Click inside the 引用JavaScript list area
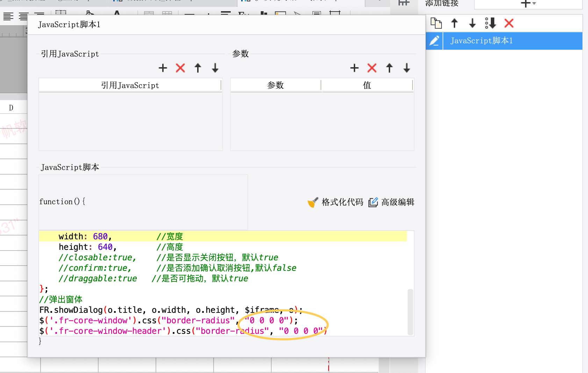Viewport: 588px width, 373px height. pos(130,121)
